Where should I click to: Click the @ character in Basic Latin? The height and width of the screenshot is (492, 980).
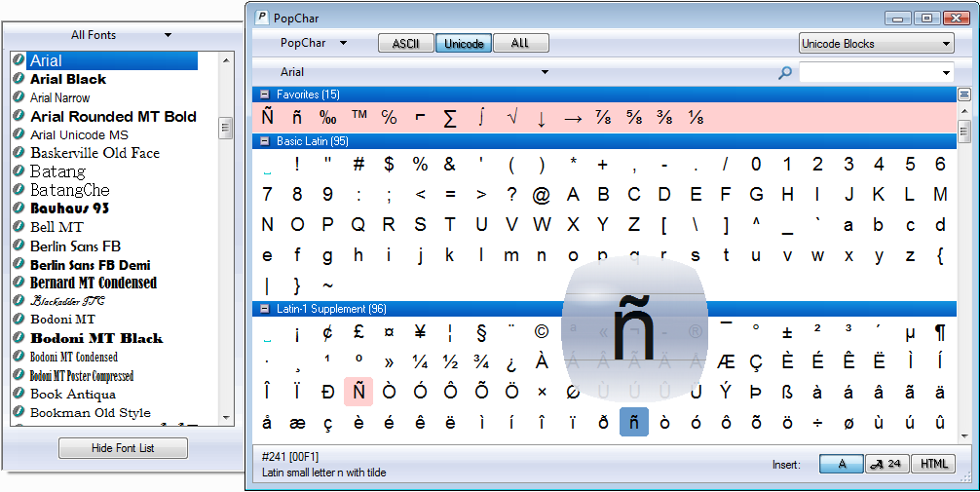click(x=542, y=195)
